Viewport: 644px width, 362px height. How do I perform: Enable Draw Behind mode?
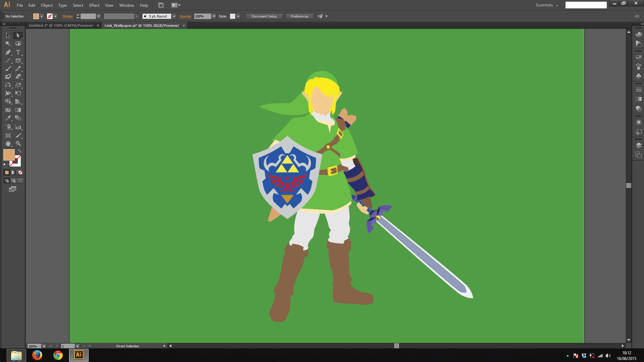(13, 181)
